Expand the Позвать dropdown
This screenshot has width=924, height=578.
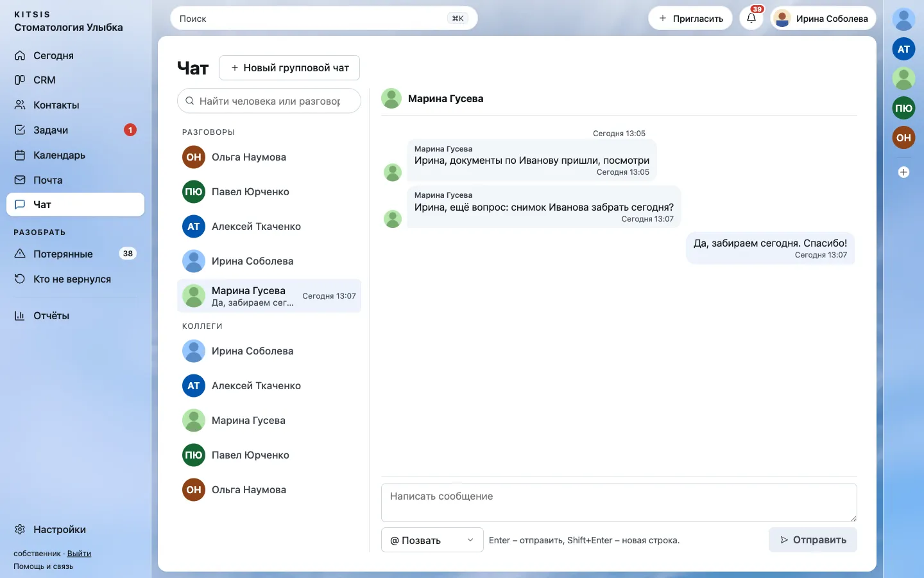click(x=432, y=540)
